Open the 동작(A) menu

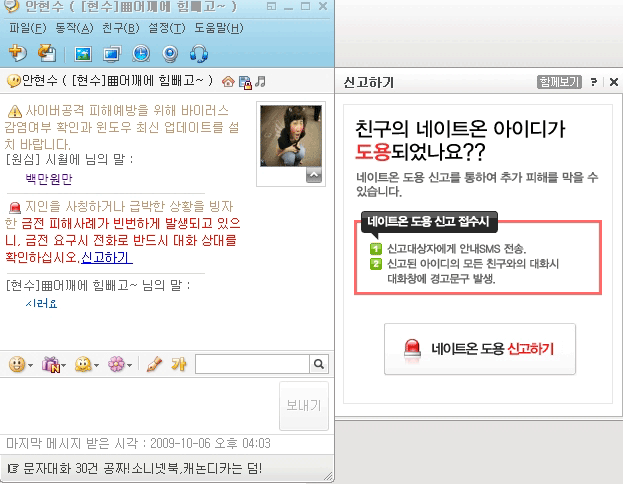(x=74, y=28)
